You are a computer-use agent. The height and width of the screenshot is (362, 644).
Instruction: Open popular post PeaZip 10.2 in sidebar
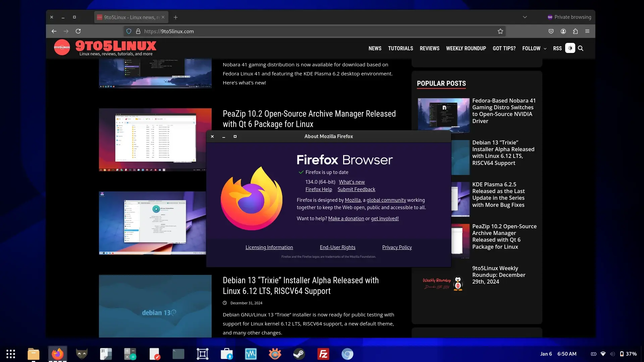[x=504, y=236]
